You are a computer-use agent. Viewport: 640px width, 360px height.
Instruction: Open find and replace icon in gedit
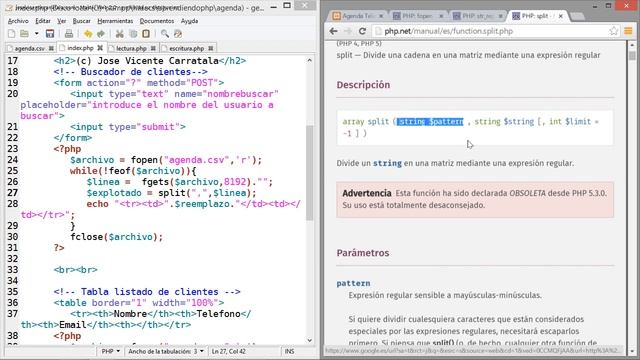click(x=178, y=34)
